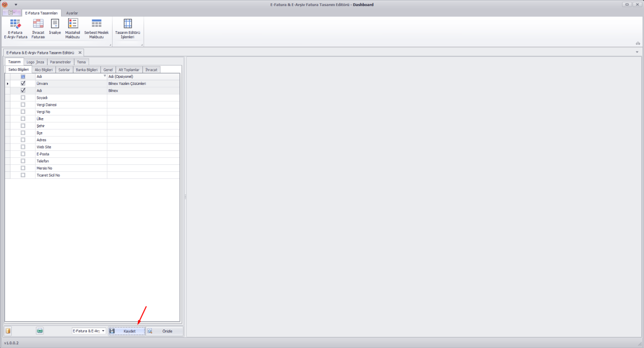The width and height of the screenshot is (644, 348).
Task: Enable the Soyadı checkbox
Action: [23, 98]
